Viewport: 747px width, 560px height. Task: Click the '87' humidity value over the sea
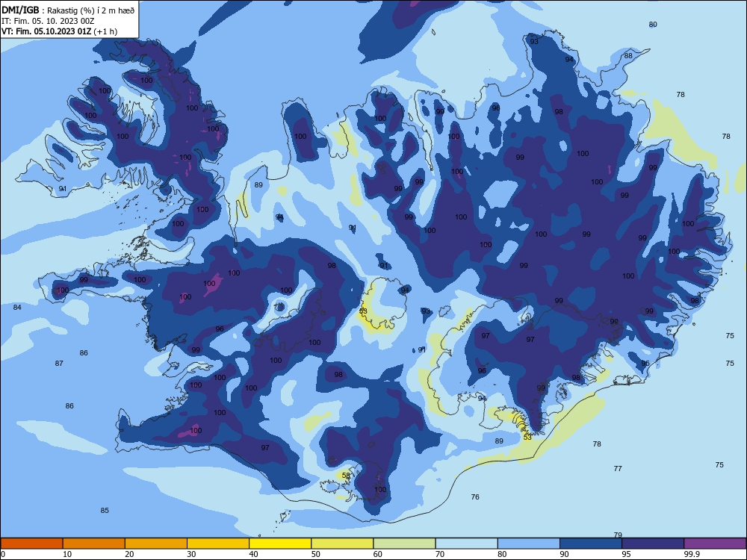(59, 364)
